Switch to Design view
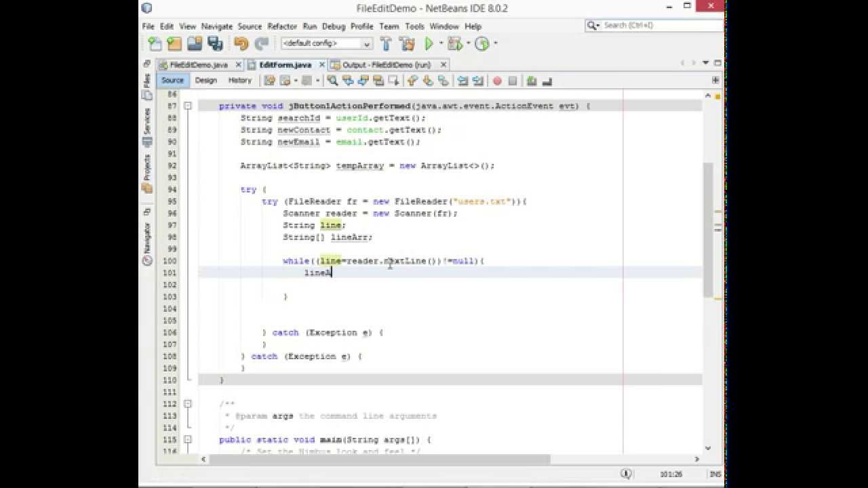This screenshot has width=868, height=488. tap(205, 80)
